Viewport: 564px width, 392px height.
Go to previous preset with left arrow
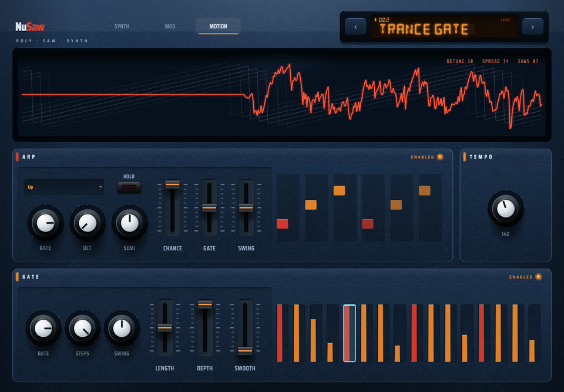click(x=355, y=27)
